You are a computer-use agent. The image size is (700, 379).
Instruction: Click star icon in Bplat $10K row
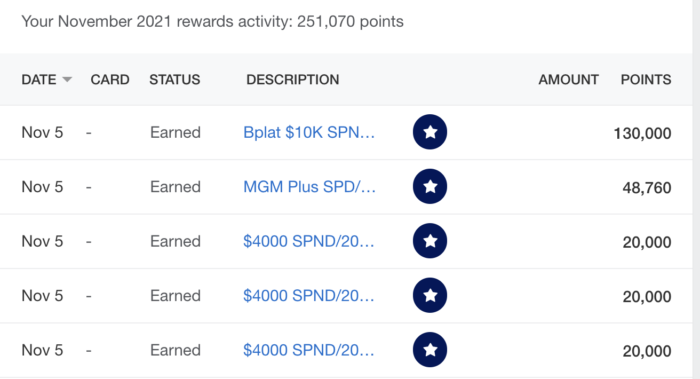tap(430, 132)
